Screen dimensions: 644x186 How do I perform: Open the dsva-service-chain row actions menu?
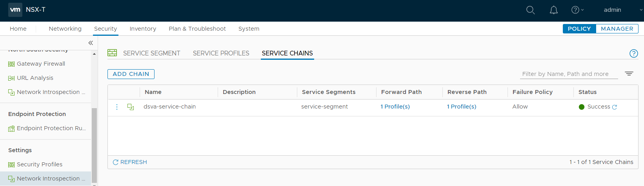117,107
